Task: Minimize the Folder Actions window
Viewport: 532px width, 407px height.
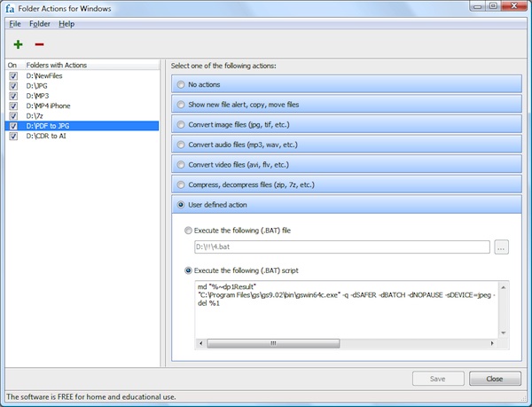Action: 477,6
